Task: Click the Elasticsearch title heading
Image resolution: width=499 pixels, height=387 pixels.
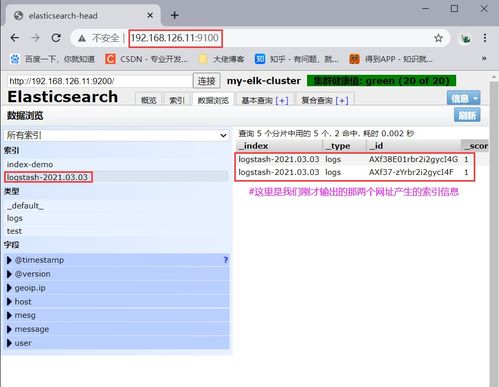Action: (x=63, y=97)
